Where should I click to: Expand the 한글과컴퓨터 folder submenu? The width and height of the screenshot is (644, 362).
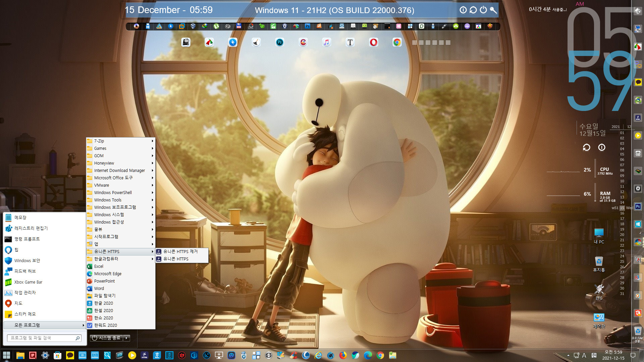pos(120,259)
